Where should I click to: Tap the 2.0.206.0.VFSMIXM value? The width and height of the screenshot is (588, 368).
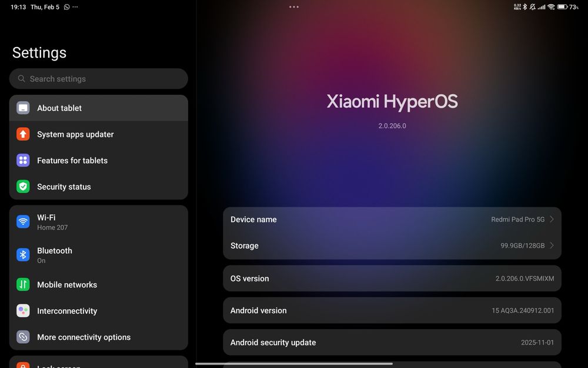pos(524,279)
